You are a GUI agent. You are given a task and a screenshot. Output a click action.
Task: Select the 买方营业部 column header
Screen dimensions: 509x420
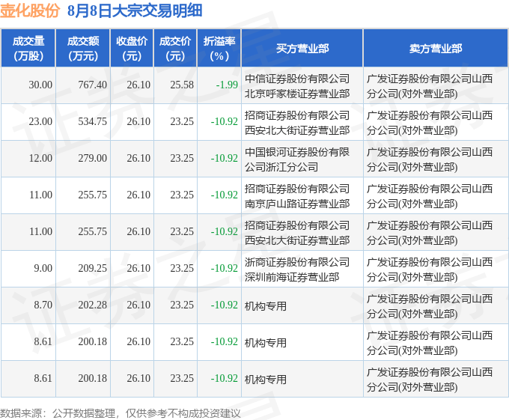click(302, 48)
